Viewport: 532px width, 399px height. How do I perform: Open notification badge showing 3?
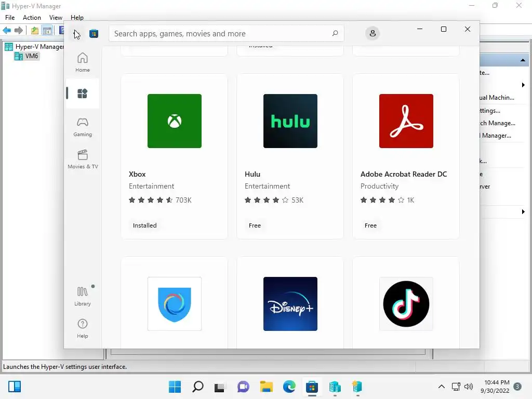coord(517,387)
